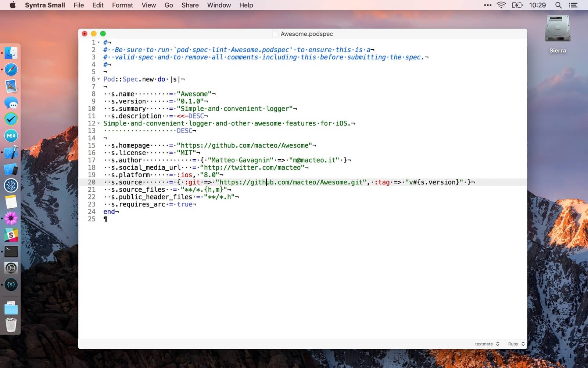Open the Go menu
588x368 pixels.
click(169, 5)
